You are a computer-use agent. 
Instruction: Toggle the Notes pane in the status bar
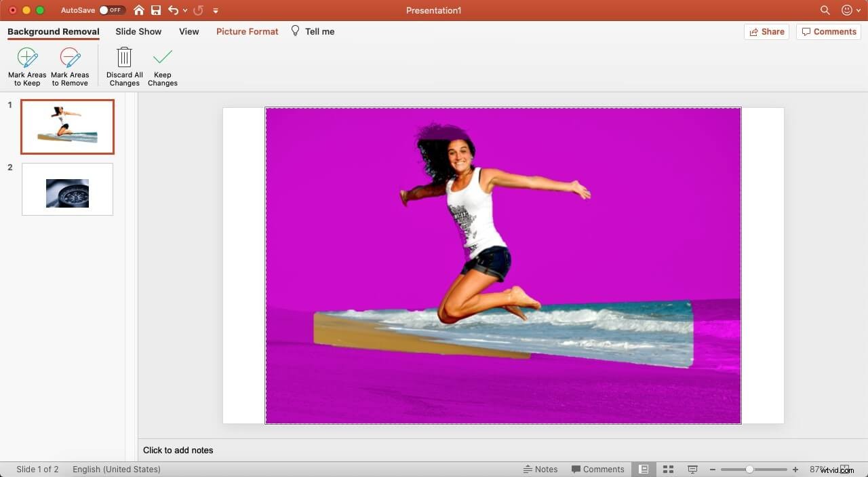coord(541,469)
